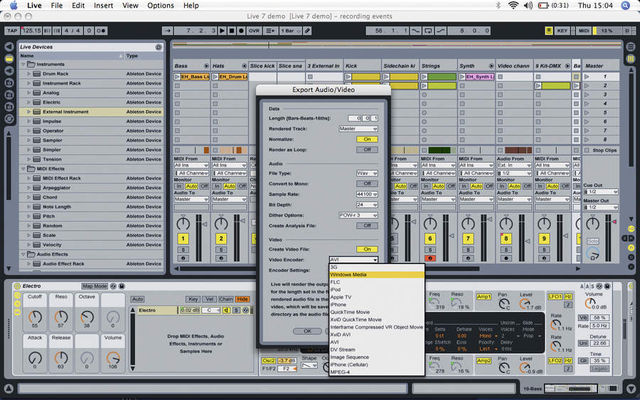Image resolution: width=640 pixels, height=400 pixels.
Task: Click the transport Stop button
Action: point(231,31)
